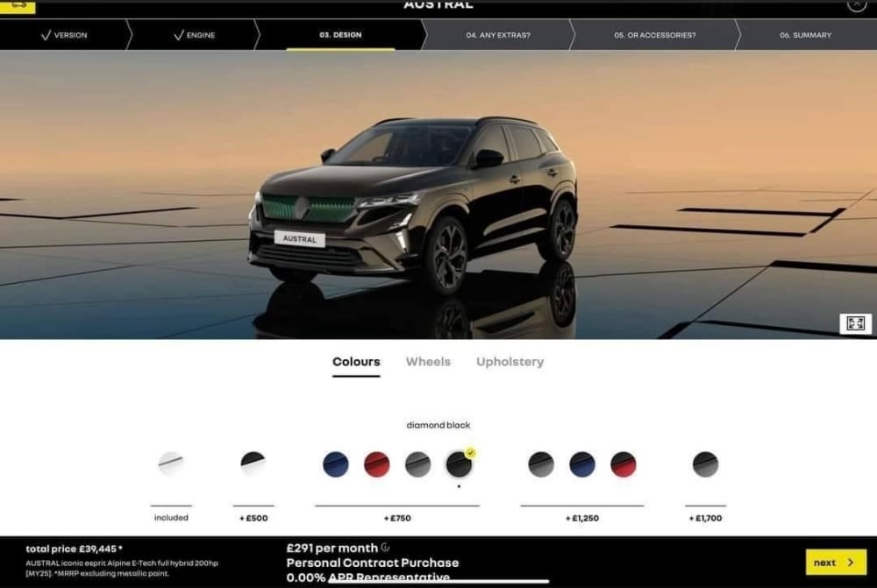Viewport: 877px width, 588px height.
Task: Select the 03. Design step
Action: (340, 35)
